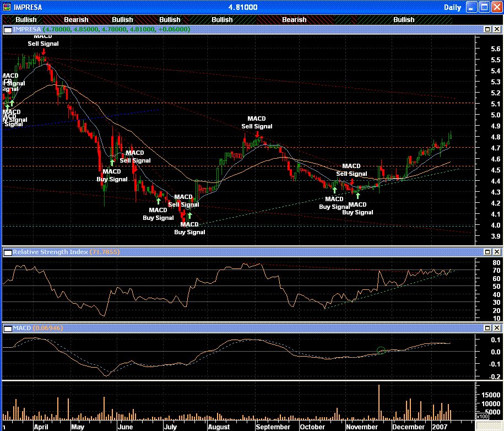The image size is (504, 431).
Task: Maximize the IMPRESA Daily chart window
Action: [484, 7]
